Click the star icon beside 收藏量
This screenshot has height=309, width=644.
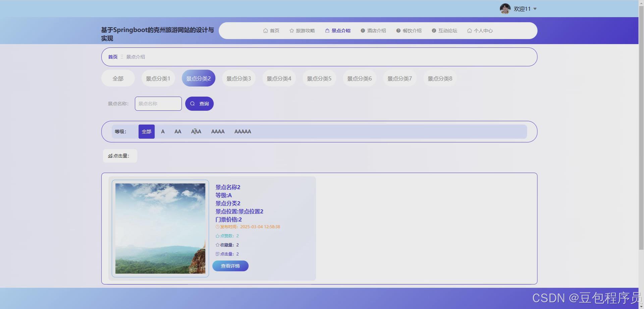[x=217, y=245]
